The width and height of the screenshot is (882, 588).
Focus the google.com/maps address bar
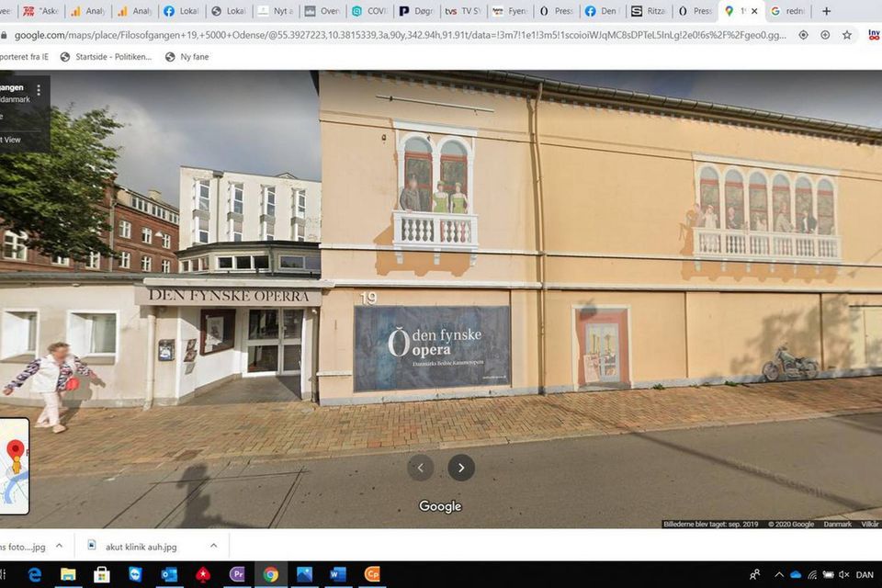[x=400, y=35]
